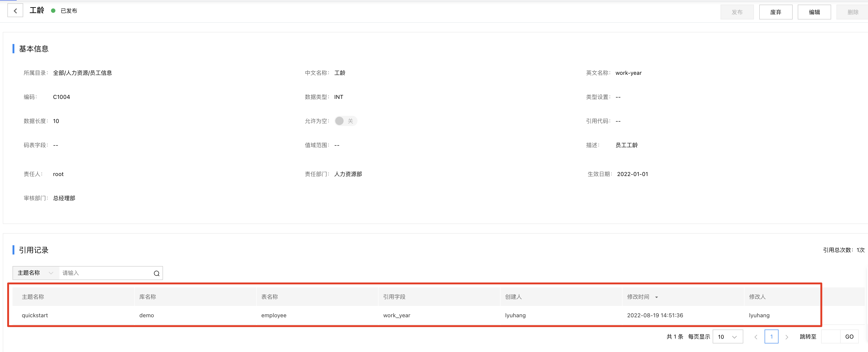Viewport: 868px width, 352px height.
Task: Click the effective date 2022-01-01
Action: point(632,174)
